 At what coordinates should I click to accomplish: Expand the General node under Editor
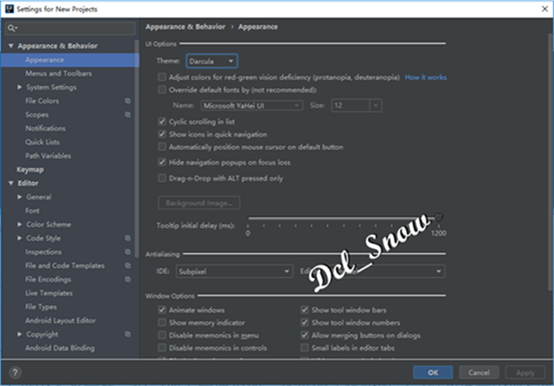(20, 197)
